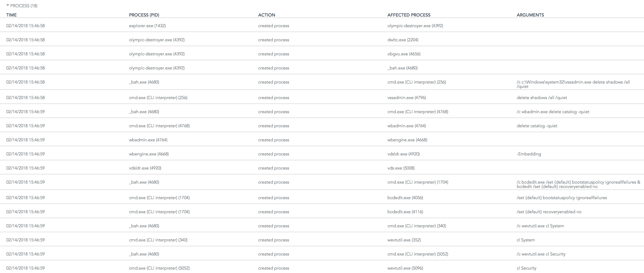
Task: Select the wbengine.exe (4668) process cell
Action: pos(149,154)
